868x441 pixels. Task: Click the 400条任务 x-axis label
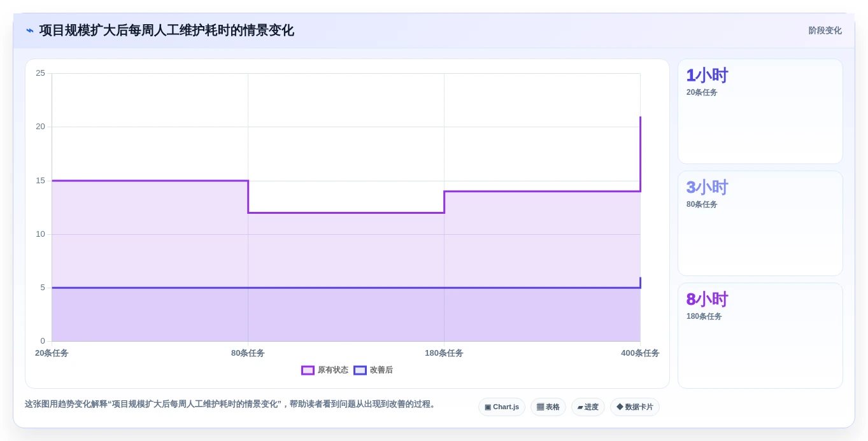tap(640, 353)
